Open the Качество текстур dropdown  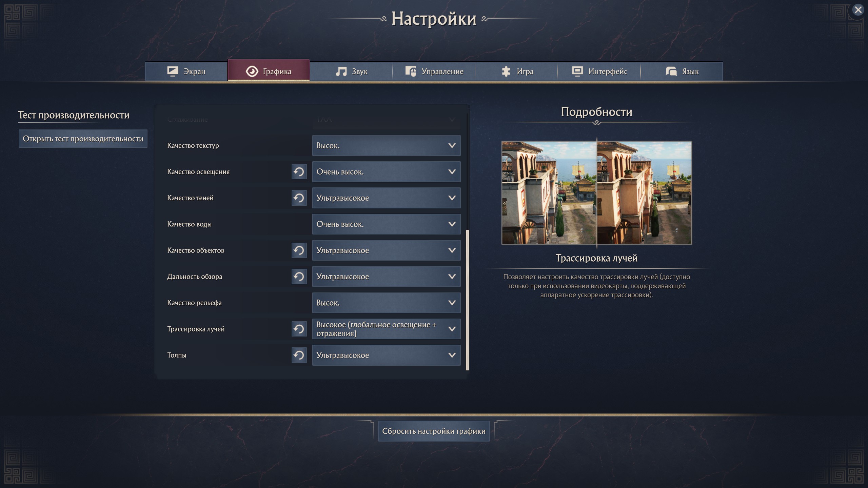[x=386, y=146]
